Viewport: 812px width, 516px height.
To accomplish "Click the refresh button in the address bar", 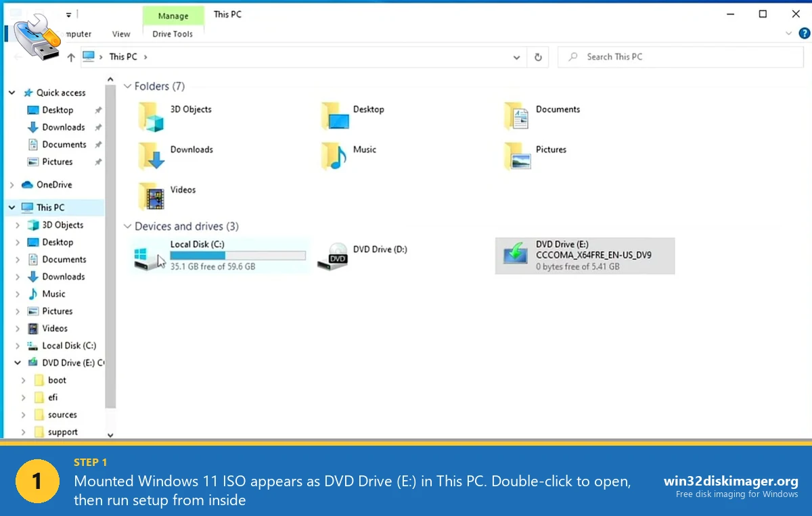I will (x=538, y=57).
